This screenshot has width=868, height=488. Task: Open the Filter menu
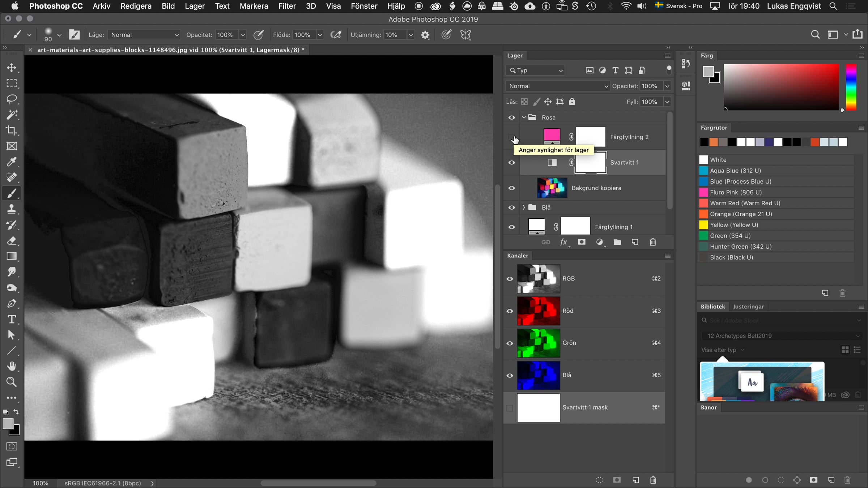pos(287,6)
